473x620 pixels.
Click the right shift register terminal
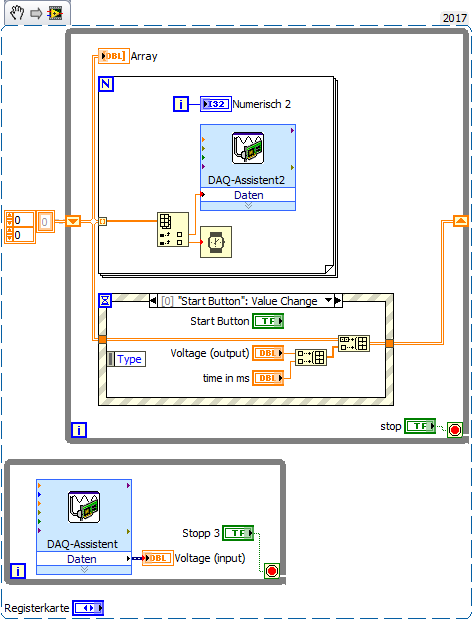(x=461, y=221)
